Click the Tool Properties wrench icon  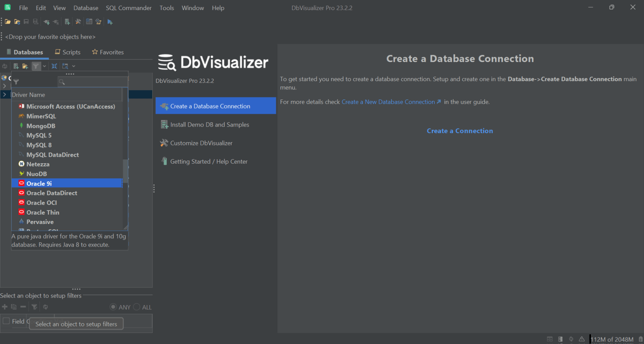click(x=78, y=22)
